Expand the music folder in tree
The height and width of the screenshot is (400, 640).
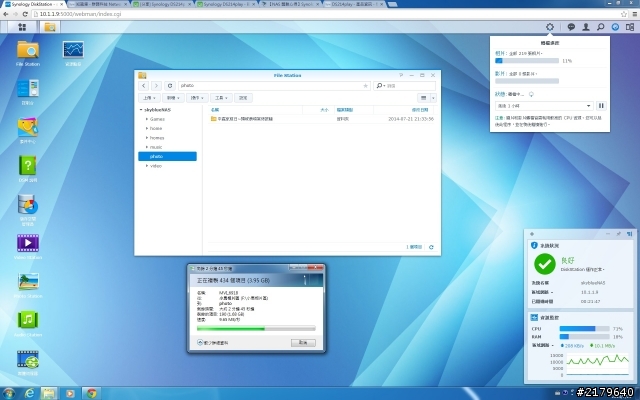coord(147,147)
